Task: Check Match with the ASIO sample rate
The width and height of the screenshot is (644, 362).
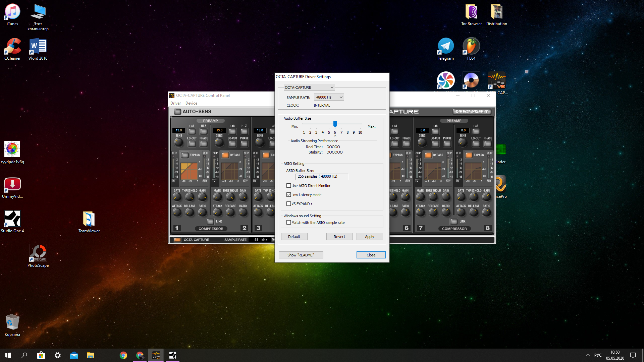Action: [288, 223]
